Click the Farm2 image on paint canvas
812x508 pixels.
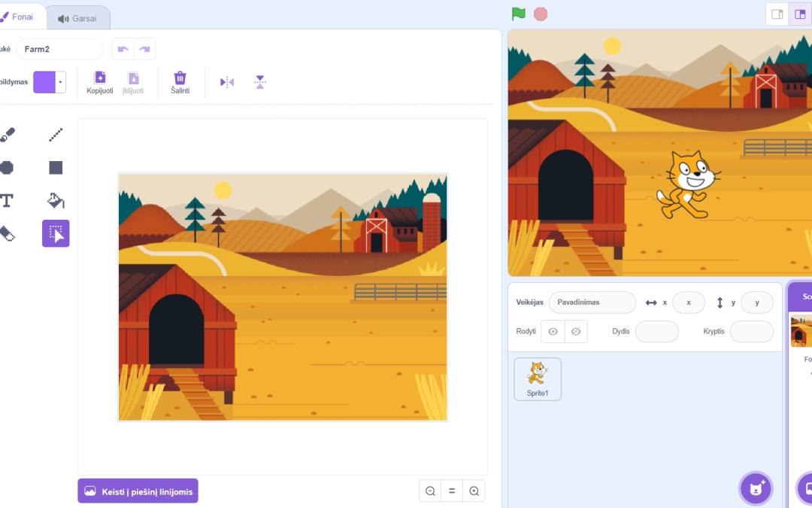click(x=283, y=297)
